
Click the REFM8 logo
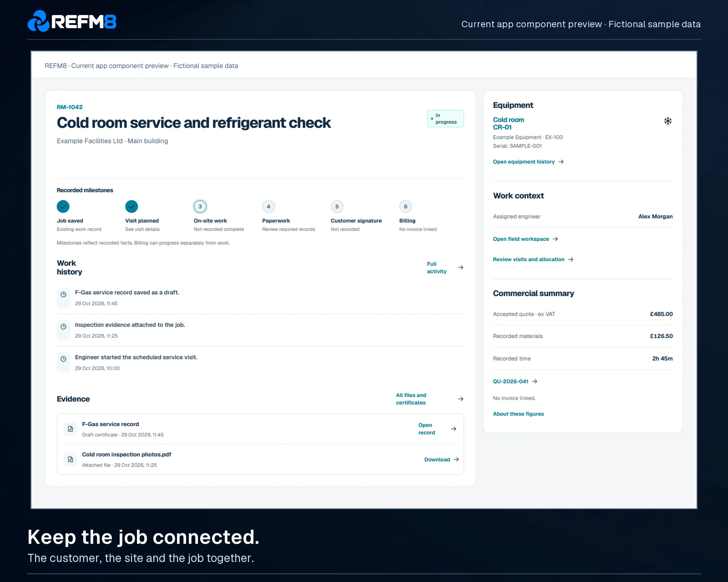pyautogui.click(x=72, y=21)
